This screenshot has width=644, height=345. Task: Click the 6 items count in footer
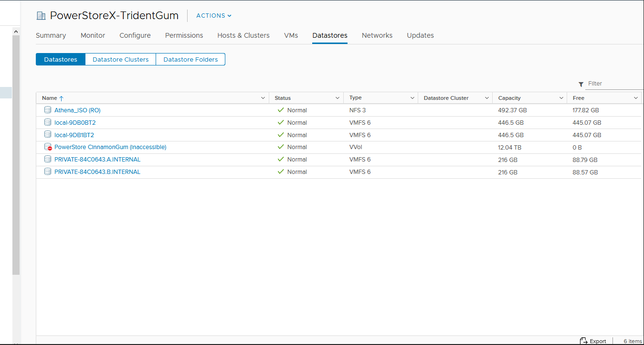[x=633, y=341]
